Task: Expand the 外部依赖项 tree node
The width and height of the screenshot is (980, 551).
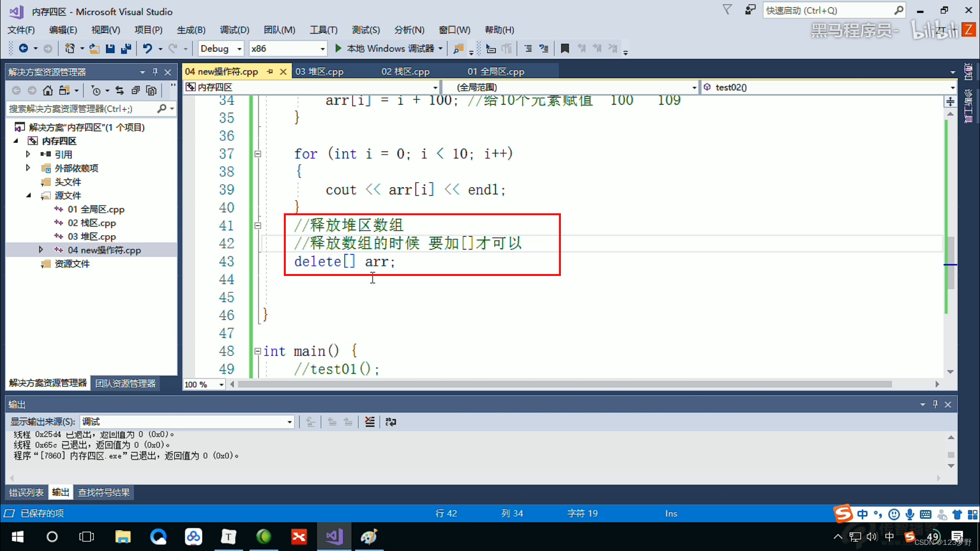Action: (28, 168)
